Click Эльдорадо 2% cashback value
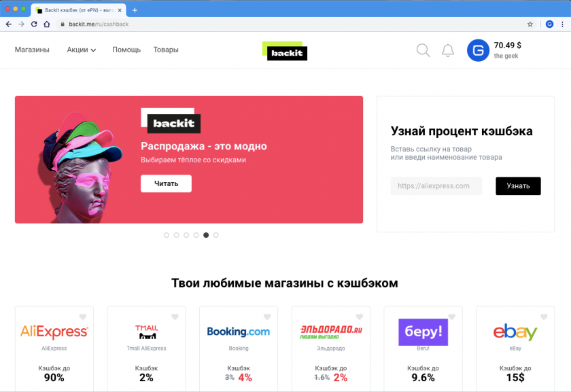This screenshot has width=571, height=392. point(341,378)
